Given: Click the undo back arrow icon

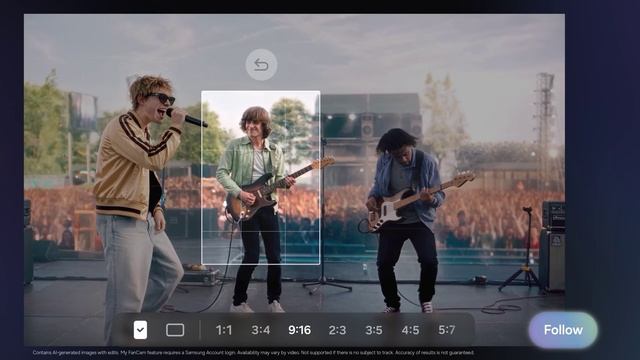Looking at the screenshot, I should [x=261, y=64].
